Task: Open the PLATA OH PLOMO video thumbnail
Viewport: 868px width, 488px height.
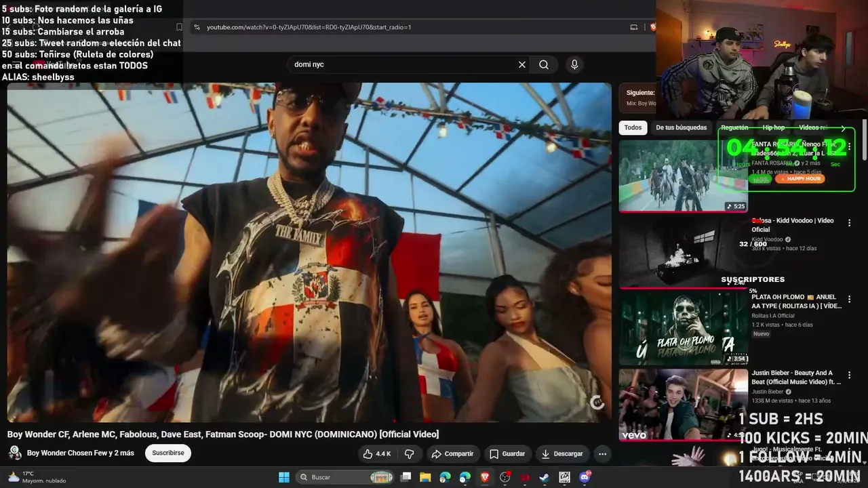Action: (x=684, y=328)
